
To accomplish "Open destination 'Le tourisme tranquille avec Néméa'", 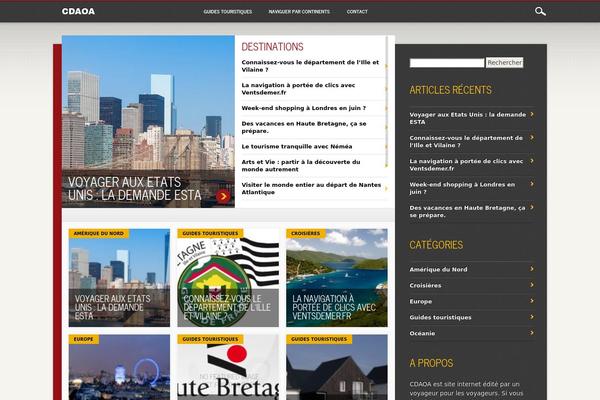I will pos(297,147).
